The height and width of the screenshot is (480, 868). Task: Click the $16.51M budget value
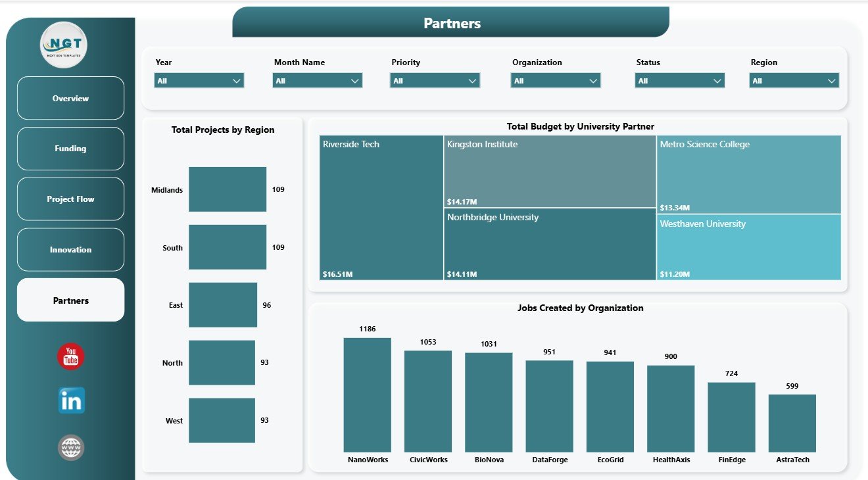(337, 274)
